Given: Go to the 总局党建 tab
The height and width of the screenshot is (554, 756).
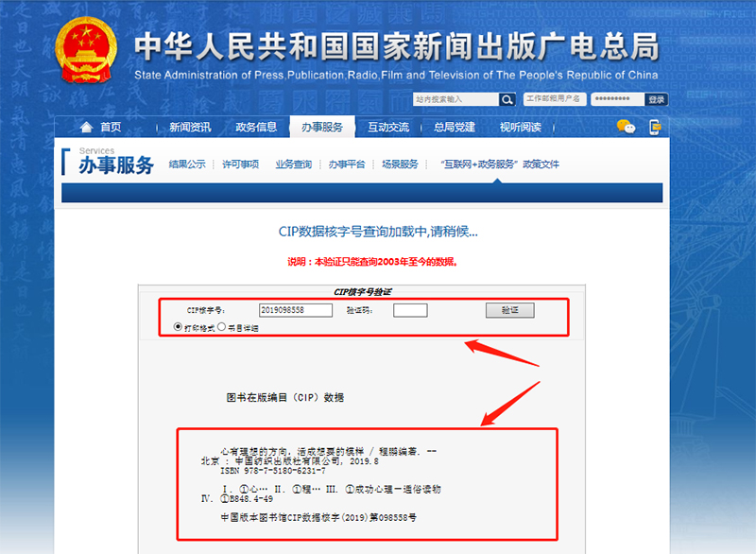Looking at the screenshot, I should click(455, 128).
